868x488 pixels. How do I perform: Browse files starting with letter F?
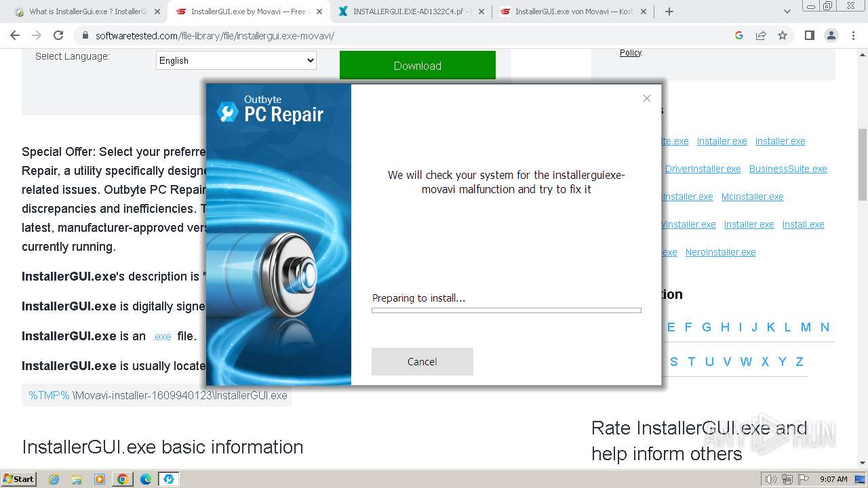688,327
